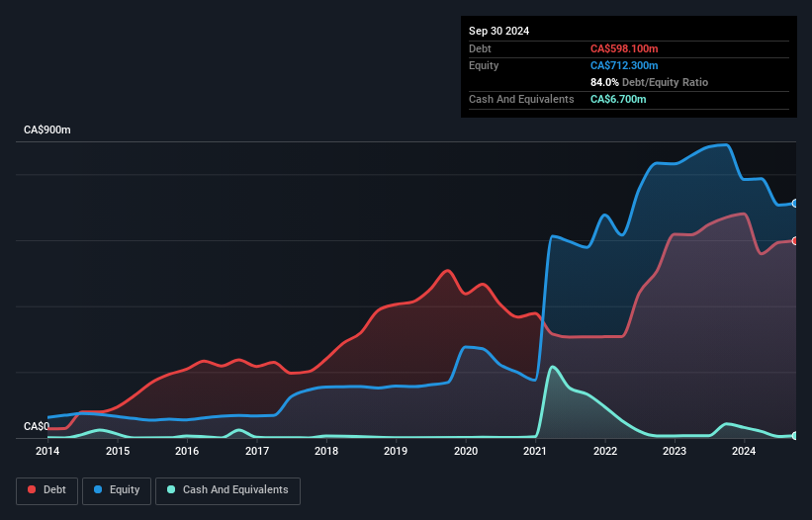Click the 2019 x-axis label
This screenshot has width=812, height=520.
click(396, 451)
